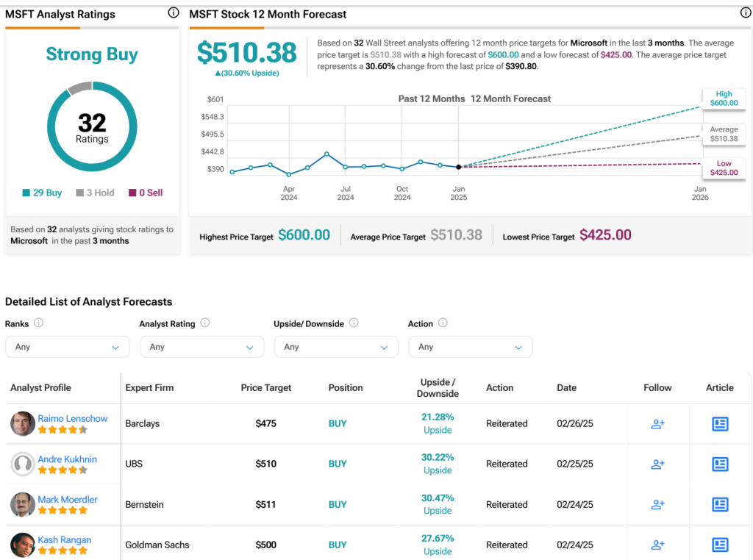
Task: Open the Analyst Rating dropdown
Action: 201,347
